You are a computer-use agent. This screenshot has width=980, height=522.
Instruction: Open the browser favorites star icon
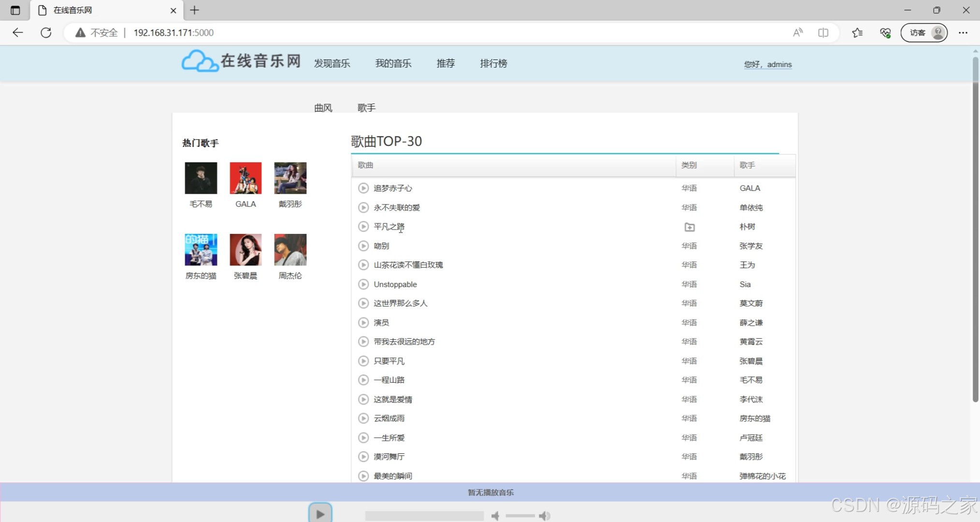[857, 32]
